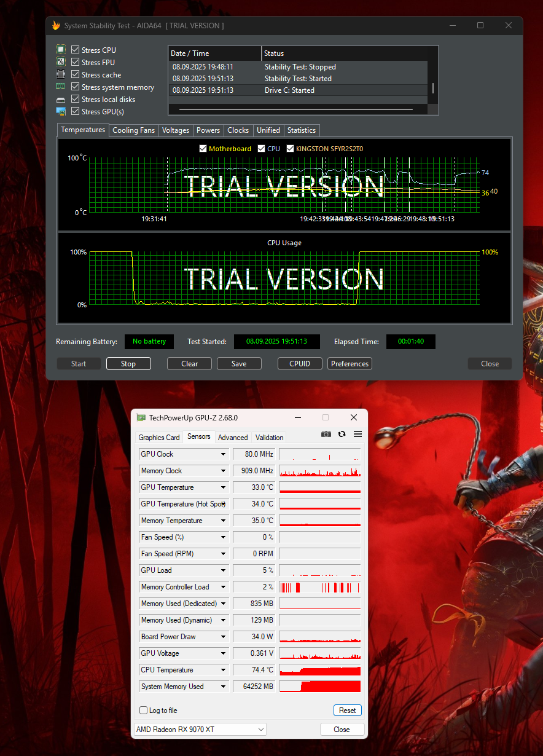Open the GPU Temperature sensor dropdown
The width and height of the screenshot is (543, 756).
pos(224,487)
